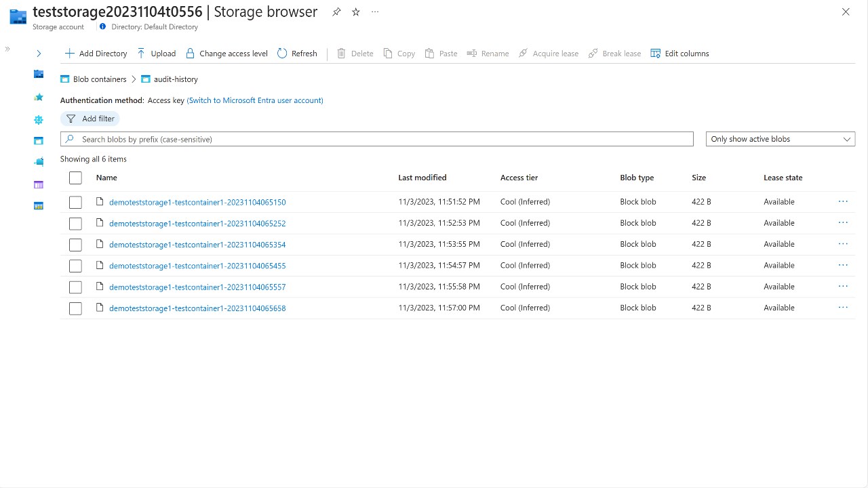
Task: Open the Tables sidebar icon
Action: (x=39, y=206)
